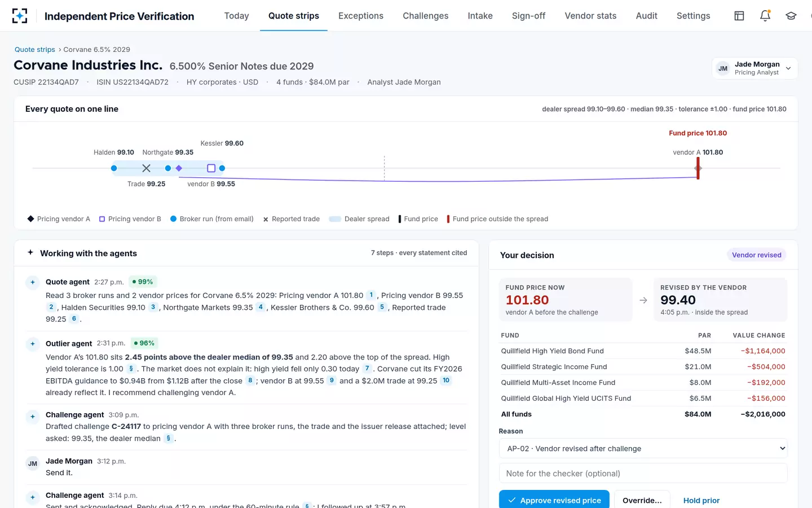Click the Note for the checker field
Viewport: 812px width, 508px height.
(643, 474)
